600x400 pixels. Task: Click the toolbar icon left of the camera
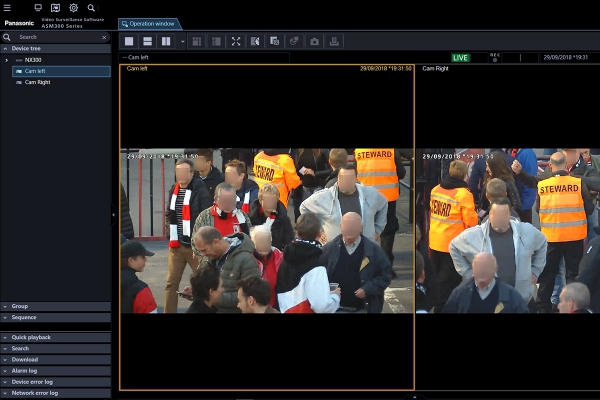point(294,41)
